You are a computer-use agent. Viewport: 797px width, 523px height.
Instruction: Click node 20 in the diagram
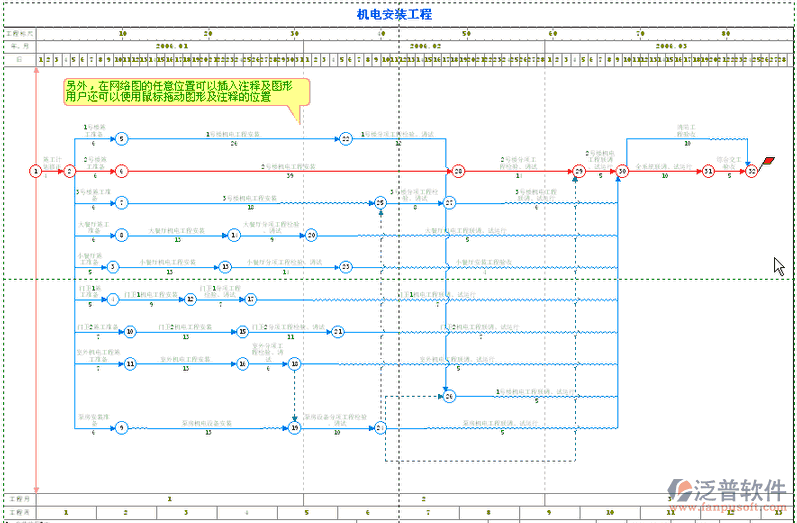pyautogui.click(x=311, y=235)
